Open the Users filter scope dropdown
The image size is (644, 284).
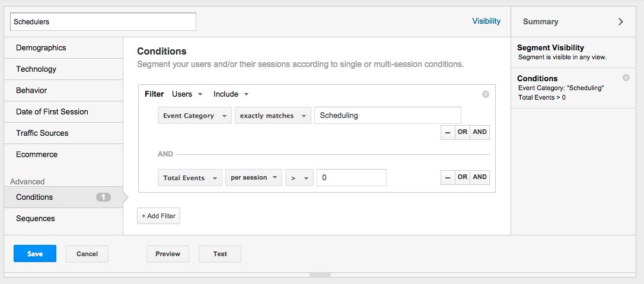pos(187,94)
